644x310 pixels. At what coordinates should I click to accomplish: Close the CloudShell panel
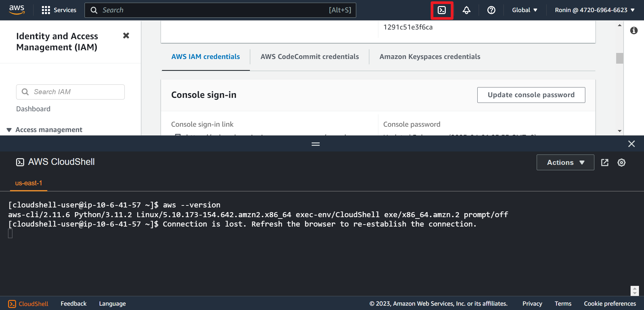pyautogui.click(x=631, y=144)
